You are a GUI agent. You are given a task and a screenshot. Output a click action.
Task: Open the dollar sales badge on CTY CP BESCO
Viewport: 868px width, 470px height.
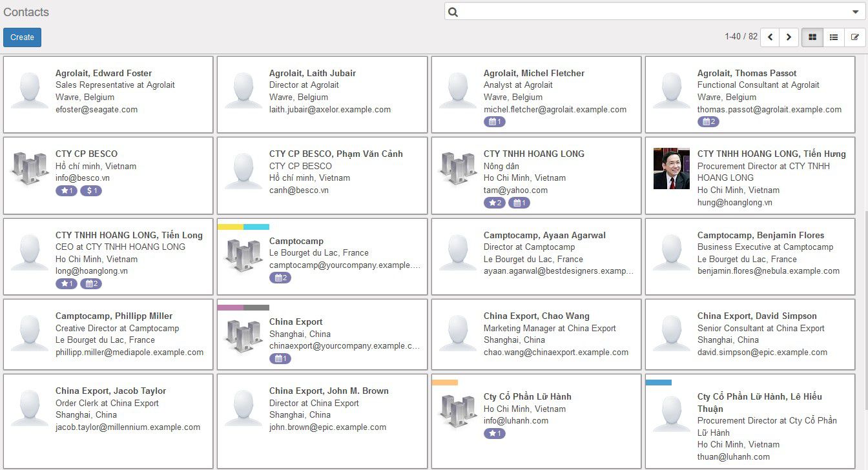pos(91,190)
